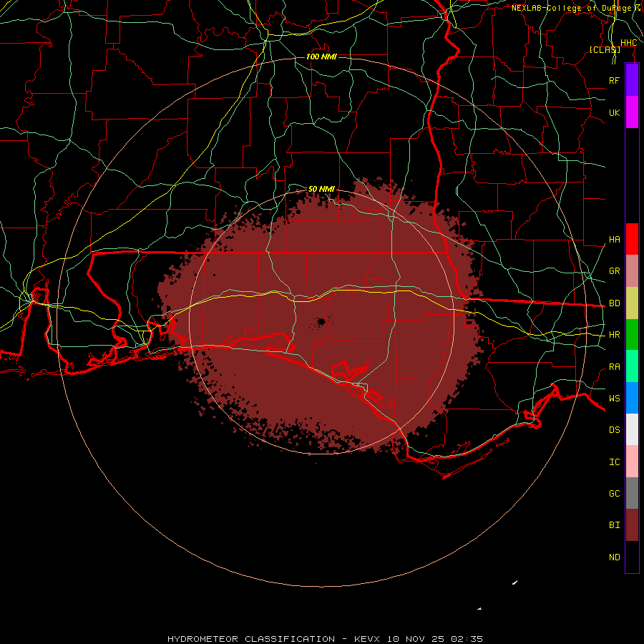Click the HR legend label

614,335
